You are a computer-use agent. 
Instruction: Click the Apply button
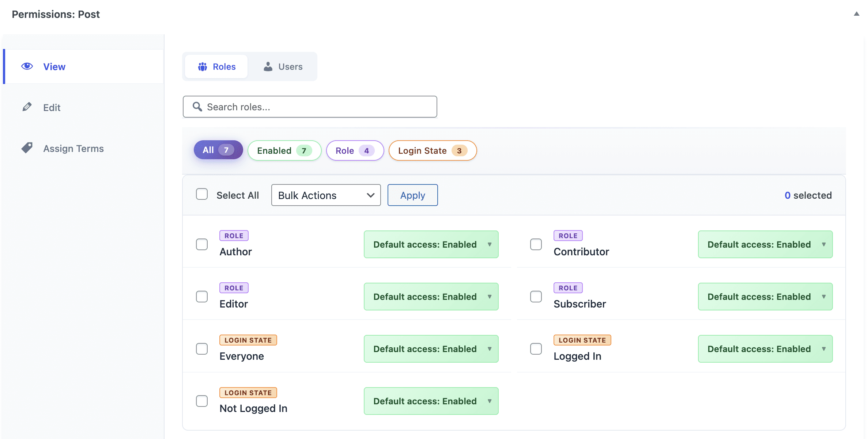[412, 195]
